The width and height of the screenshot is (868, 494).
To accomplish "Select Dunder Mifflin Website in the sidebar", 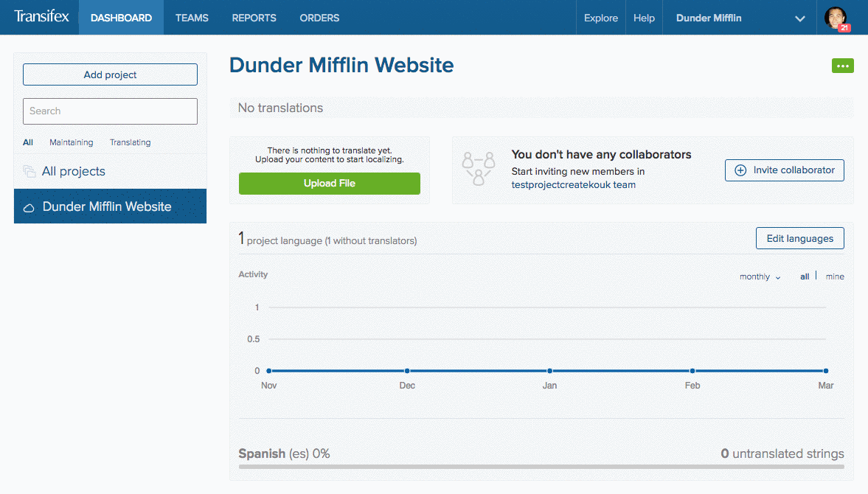I will (x=110, y=206).
